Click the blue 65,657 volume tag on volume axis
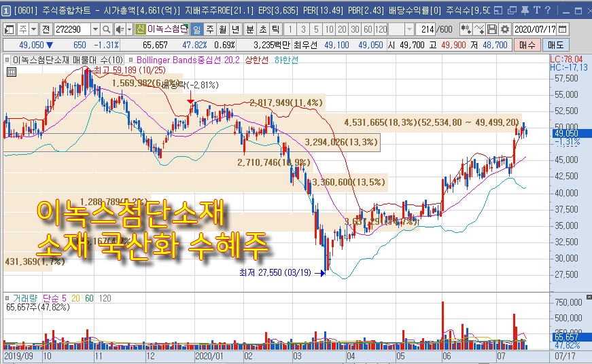The height and width of the screenshot is (364, 592). click(x=571, y=337)
